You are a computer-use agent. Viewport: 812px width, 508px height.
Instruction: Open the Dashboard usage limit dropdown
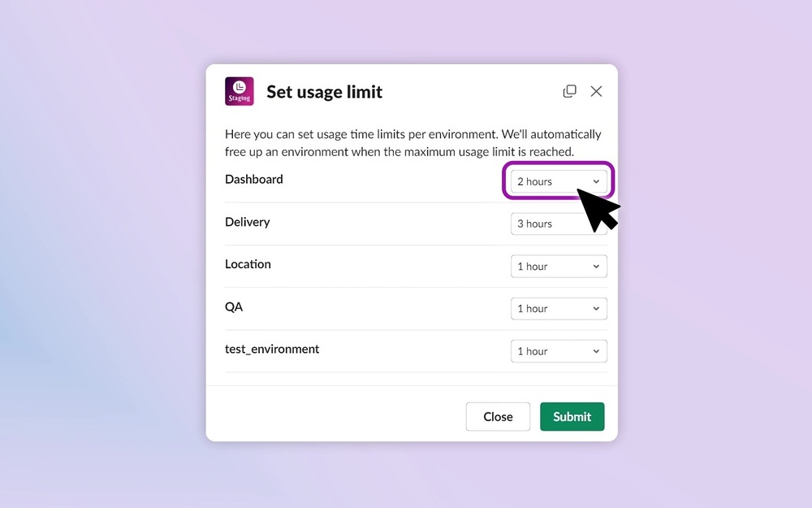(559, 181)
